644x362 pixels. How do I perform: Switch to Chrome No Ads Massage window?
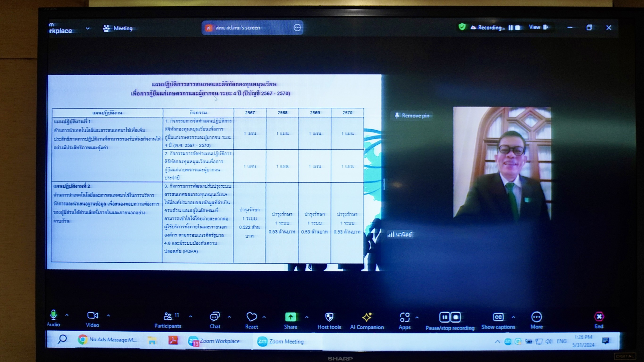108,340
